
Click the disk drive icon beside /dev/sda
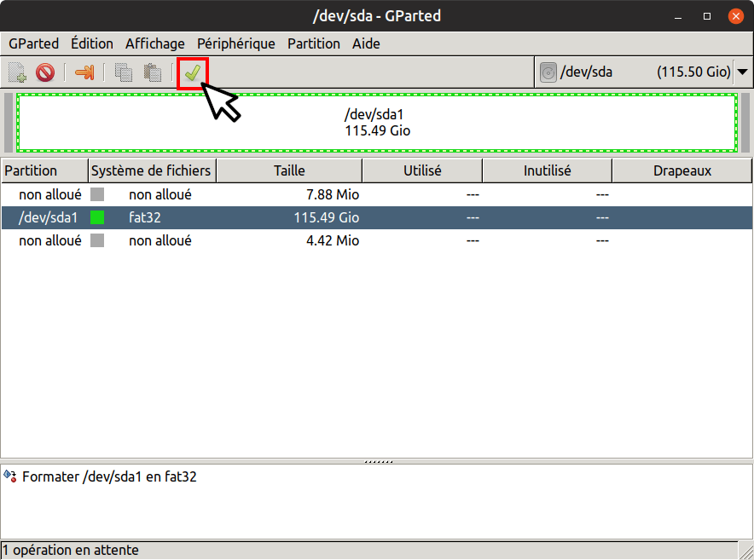coord(548,72)
